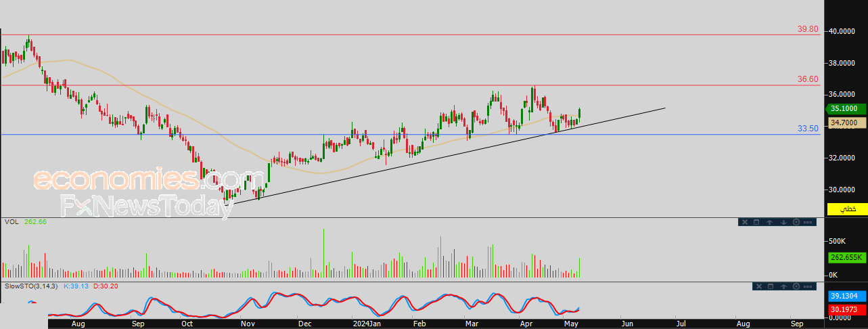Click the SlowSTO(3,14,3) indicator title
The height and width of the screenshot is (329, 868).
pyautogui.click(x=31, y=287)
